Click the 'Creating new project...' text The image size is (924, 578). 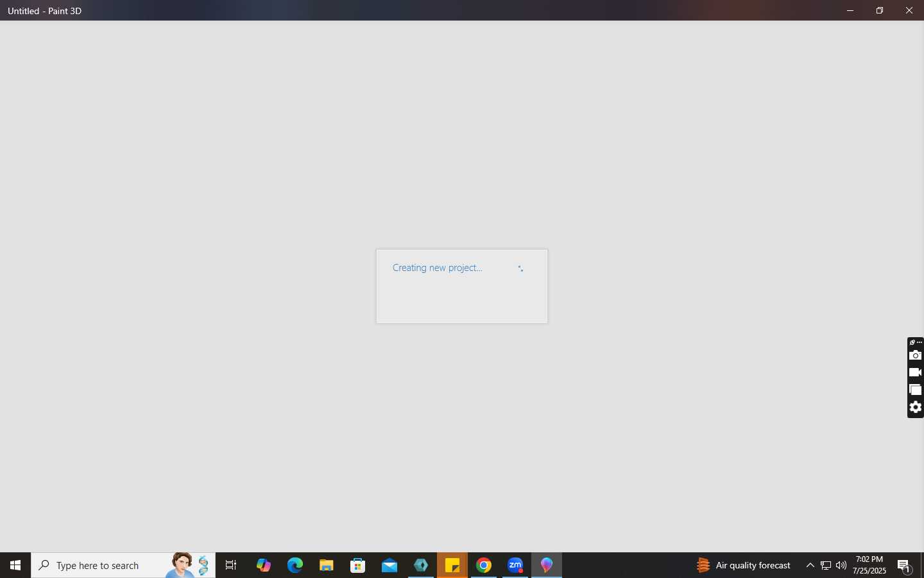point(437,268)
